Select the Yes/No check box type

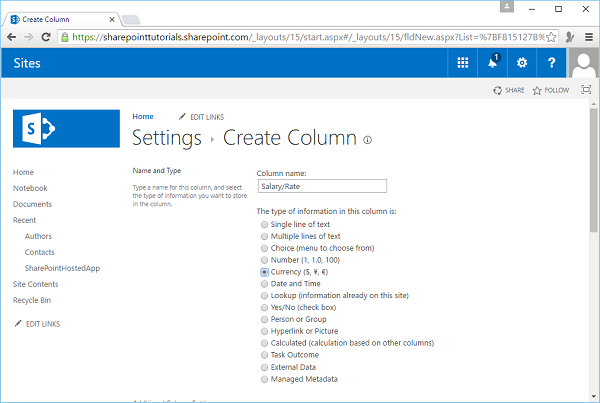264,306
